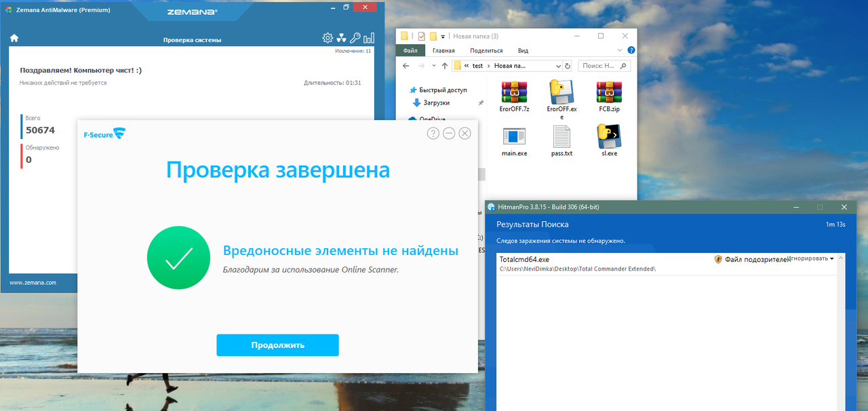Select sl.exe file in Explorer
Screen dimensions: 868x411
click(609, 141)
